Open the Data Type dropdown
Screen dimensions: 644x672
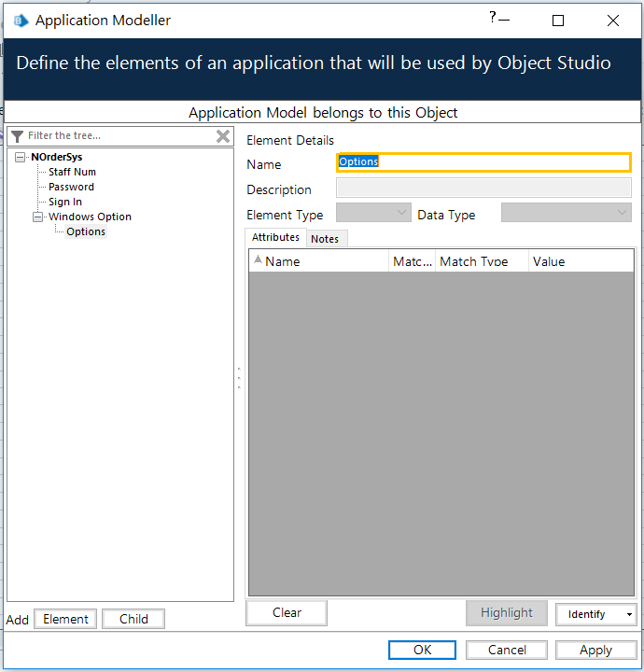(566, 213)
